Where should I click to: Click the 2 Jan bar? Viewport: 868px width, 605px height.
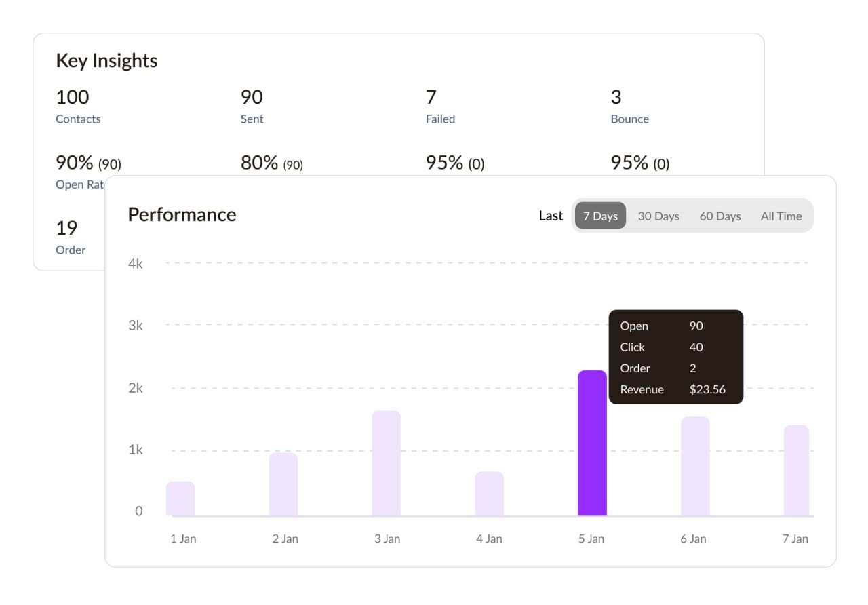[x=283, y=484]
